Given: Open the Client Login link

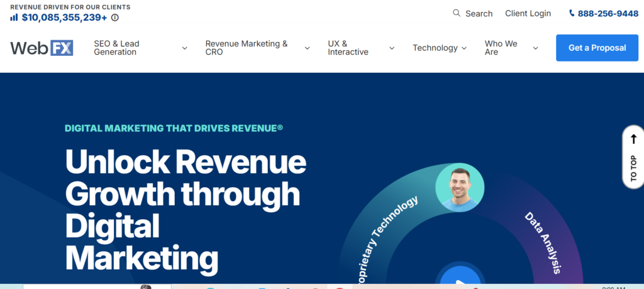Looking at the screenshot, I should point(528,14).
